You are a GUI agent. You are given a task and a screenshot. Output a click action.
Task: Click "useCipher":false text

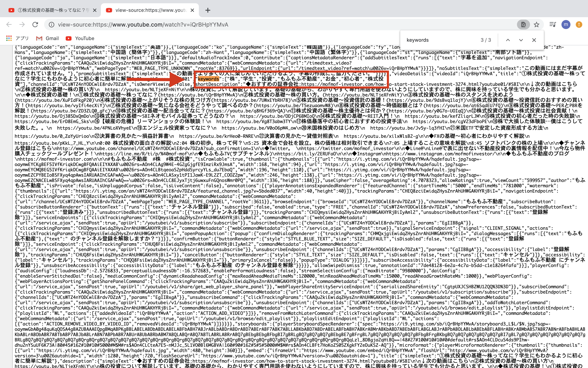click(x=346, y=180)
